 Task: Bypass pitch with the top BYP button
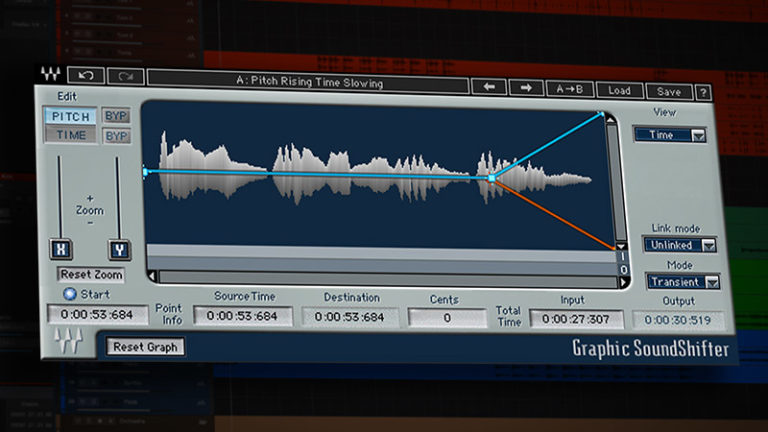click(117, 116)
